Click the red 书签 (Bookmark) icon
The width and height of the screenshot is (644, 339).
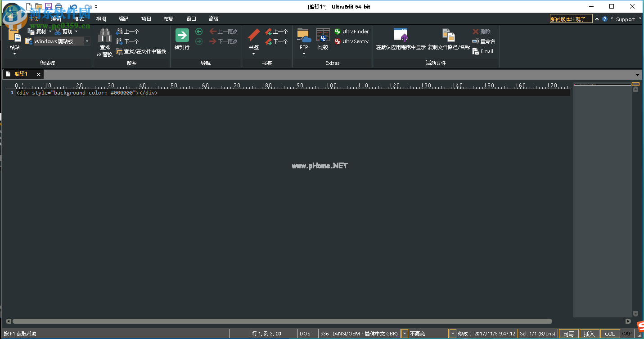pos(254,35)
